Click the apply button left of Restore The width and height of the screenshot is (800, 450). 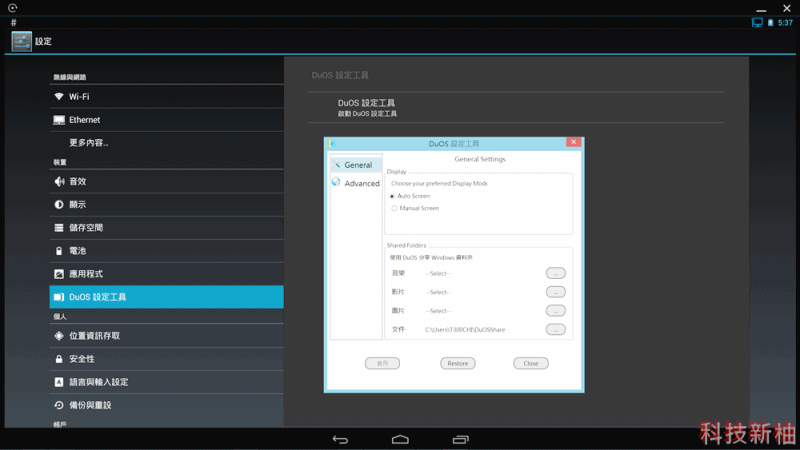coord(382,363)
